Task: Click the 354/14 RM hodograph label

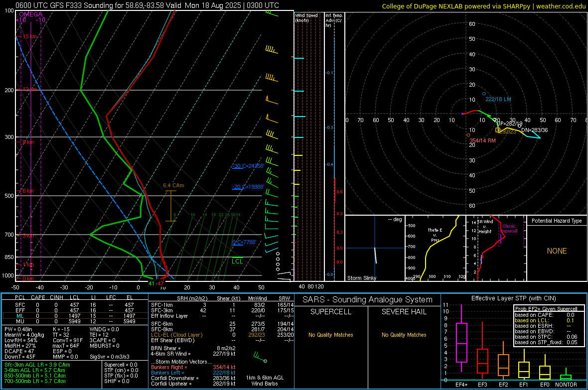Action: tap(483, 140)
